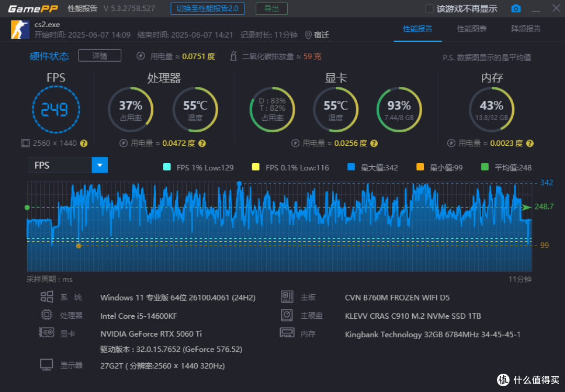Click the GPU D:83% T:82% usage gauge
565x392 pixels.
[273, 109]
